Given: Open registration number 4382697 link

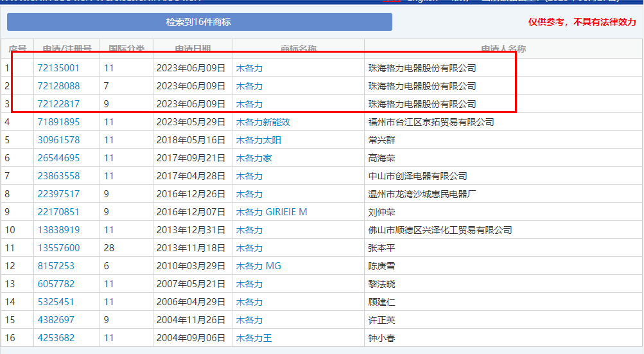Looking at the screenshot, I should (56, 320).
